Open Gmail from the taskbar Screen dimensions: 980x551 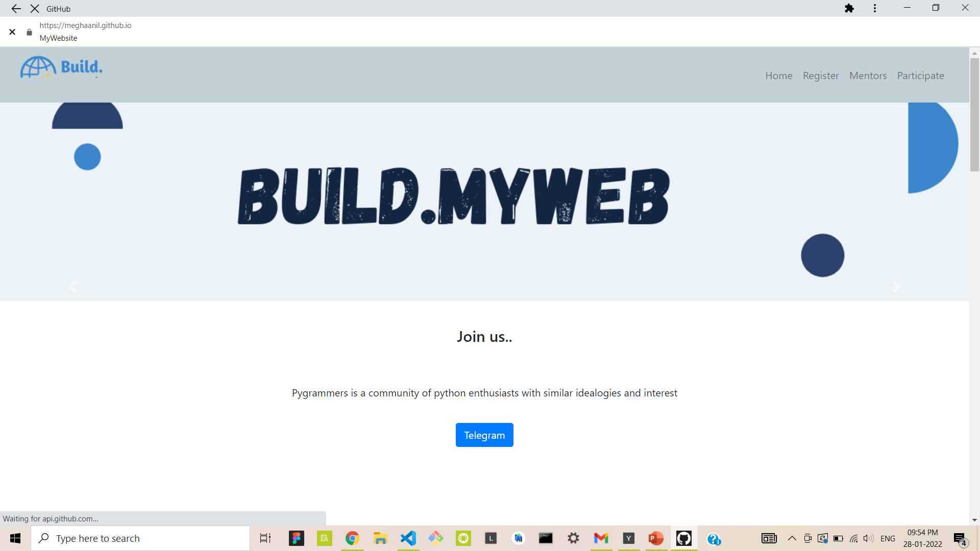coord(601,538)
